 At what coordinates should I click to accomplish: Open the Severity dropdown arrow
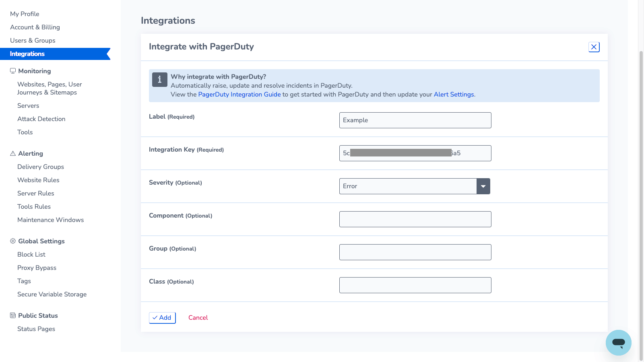tap(483, 186)
